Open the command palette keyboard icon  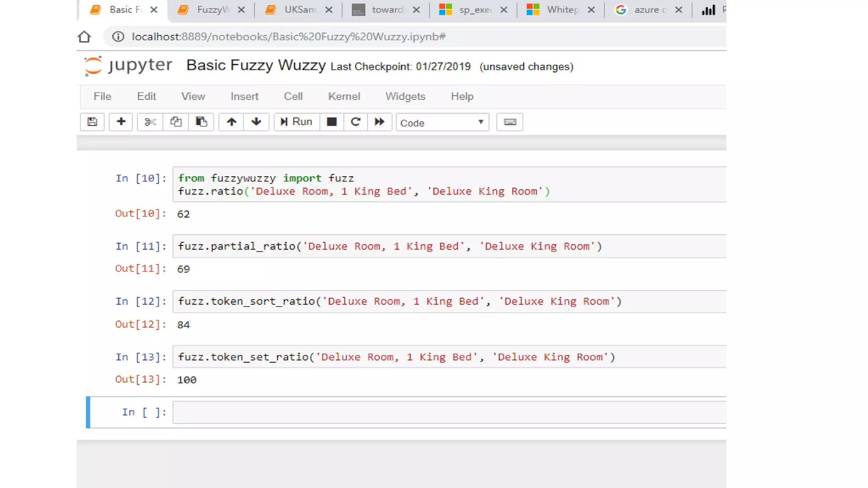[509, 122]
